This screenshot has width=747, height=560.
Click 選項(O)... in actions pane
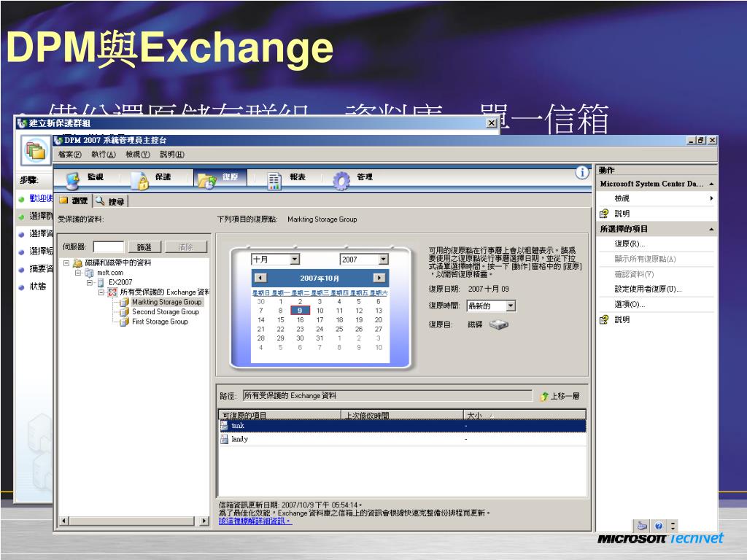click(x=630, y=304)
